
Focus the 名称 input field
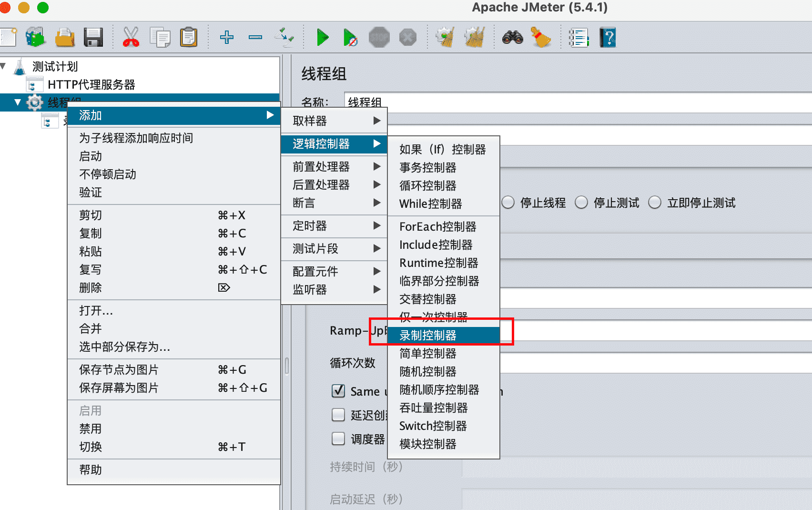[578, 102]
